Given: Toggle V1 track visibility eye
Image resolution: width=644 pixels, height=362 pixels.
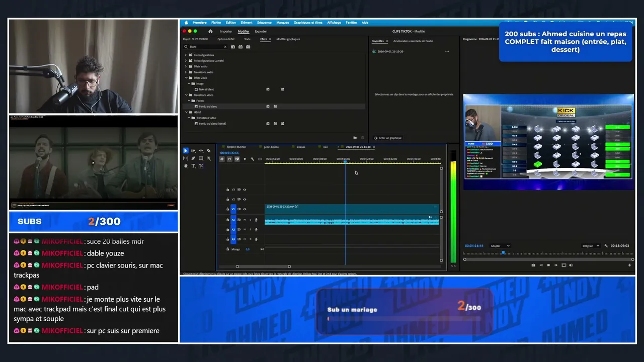Looking at the screenshot, I should click(x=245, y=209).
